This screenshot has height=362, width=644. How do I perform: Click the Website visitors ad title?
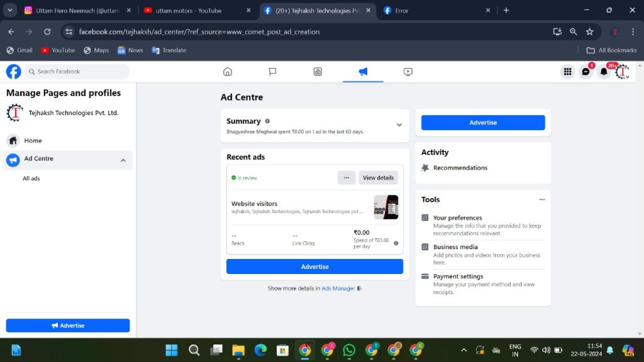254,203
